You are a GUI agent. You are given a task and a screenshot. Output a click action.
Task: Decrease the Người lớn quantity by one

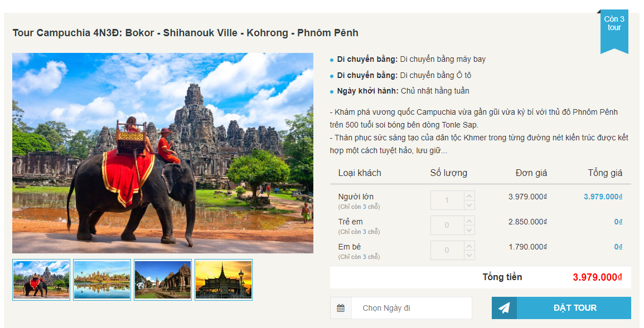point(469,205)
